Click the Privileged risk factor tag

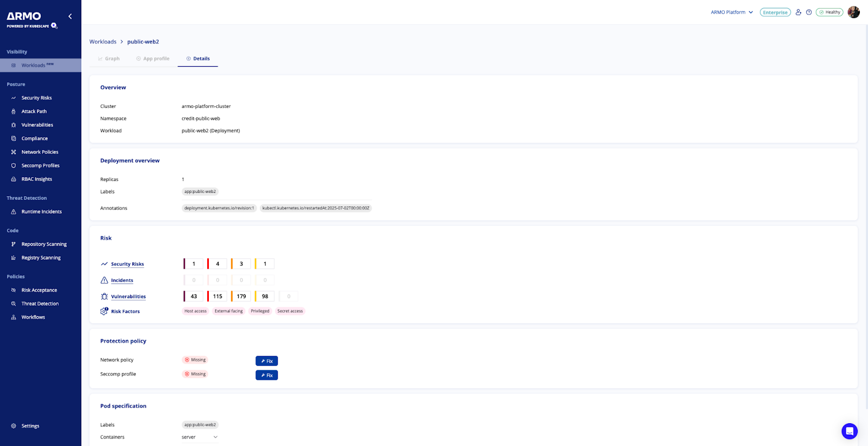(260, 311)
